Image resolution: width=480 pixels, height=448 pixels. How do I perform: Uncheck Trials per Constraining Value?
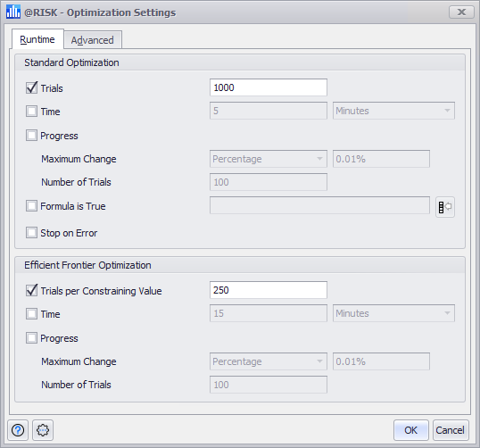31,290
